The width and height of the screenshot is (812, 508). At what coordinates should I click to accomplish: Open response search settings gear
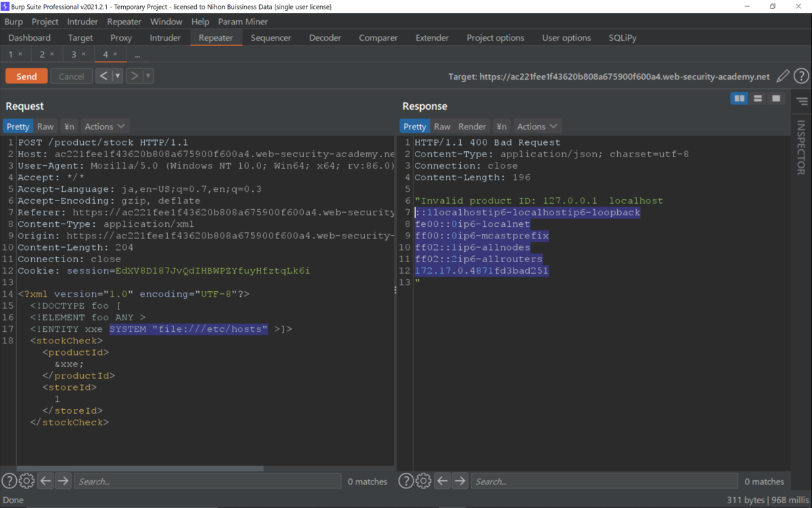[x=424, y=481]
